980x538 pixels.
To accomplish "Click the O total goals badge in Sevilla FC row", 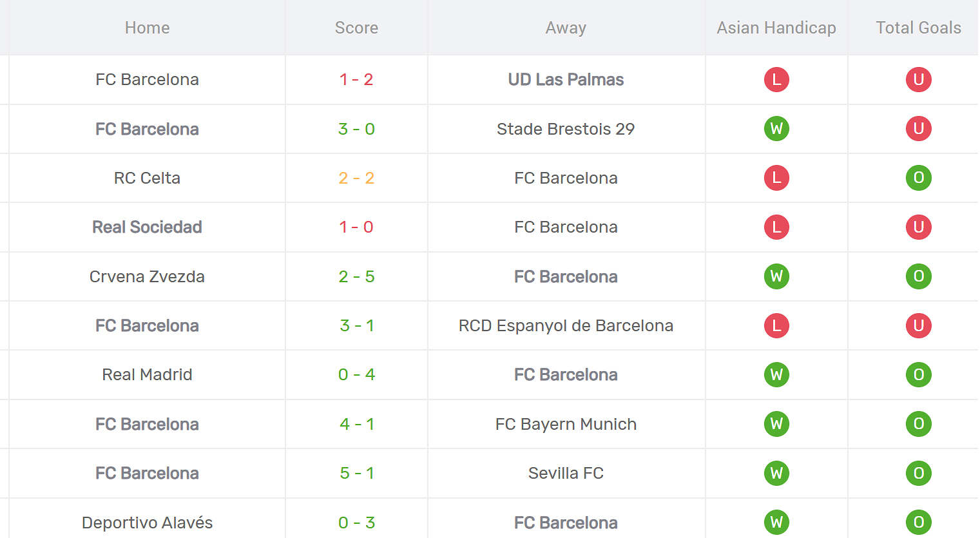I will [x=918, y=473].
